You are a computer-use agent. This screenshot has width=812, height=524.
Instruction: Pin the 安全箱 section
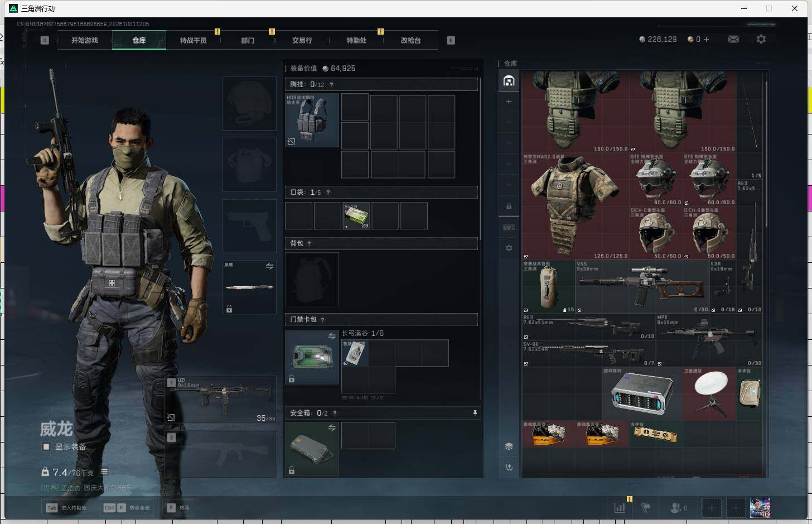(x=475, y=413)
